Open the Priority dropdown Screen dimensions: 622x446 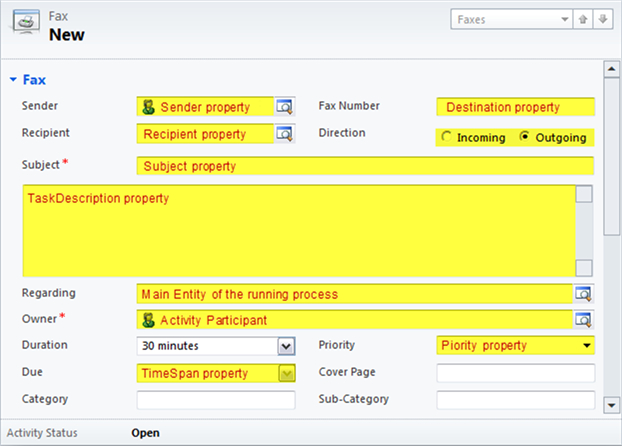click(x=586, y=346)
